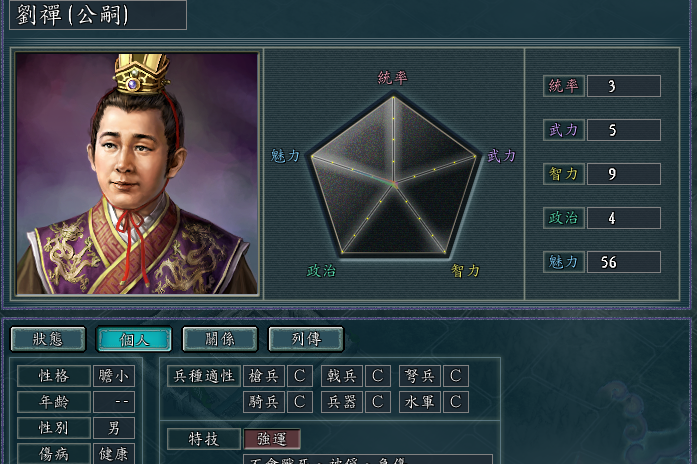Click the 戟兵 troop aptitude label
The width and height of the screenshot is (697, 464).
(x=342, y=376)
